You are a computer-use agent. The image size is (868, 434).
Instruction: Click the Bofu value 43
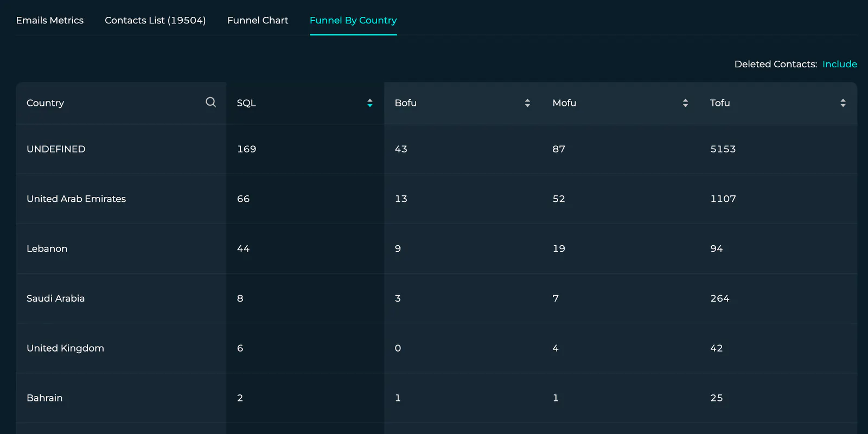[401, 149]
